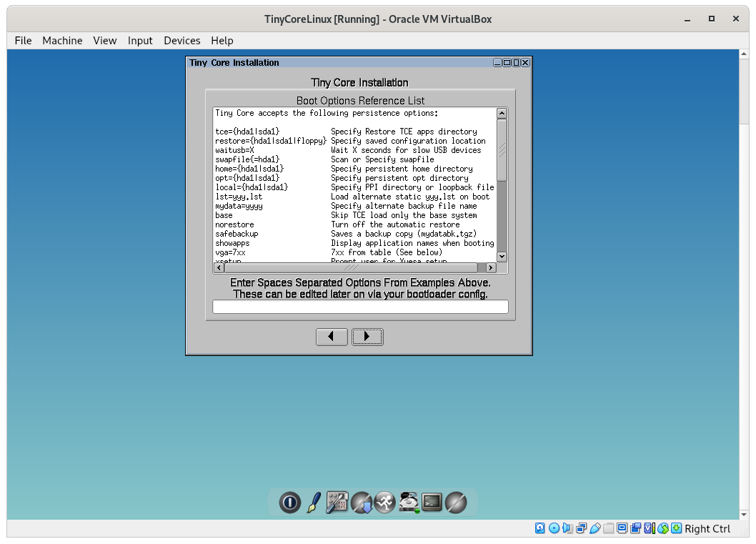Open the Apps icon with blue down arrow
Viewport: 756px width, 544px height.
362,503
